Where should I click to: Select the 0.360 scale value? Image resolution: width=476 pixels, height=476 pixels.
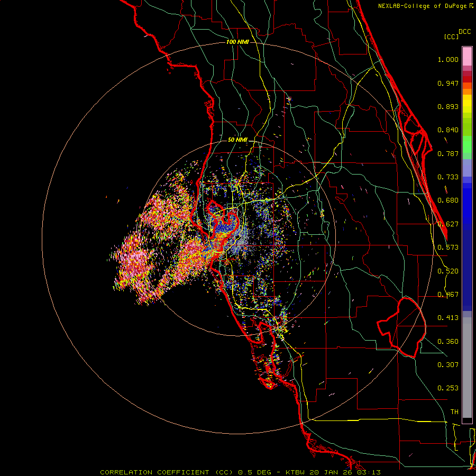[x=448, y=342]
